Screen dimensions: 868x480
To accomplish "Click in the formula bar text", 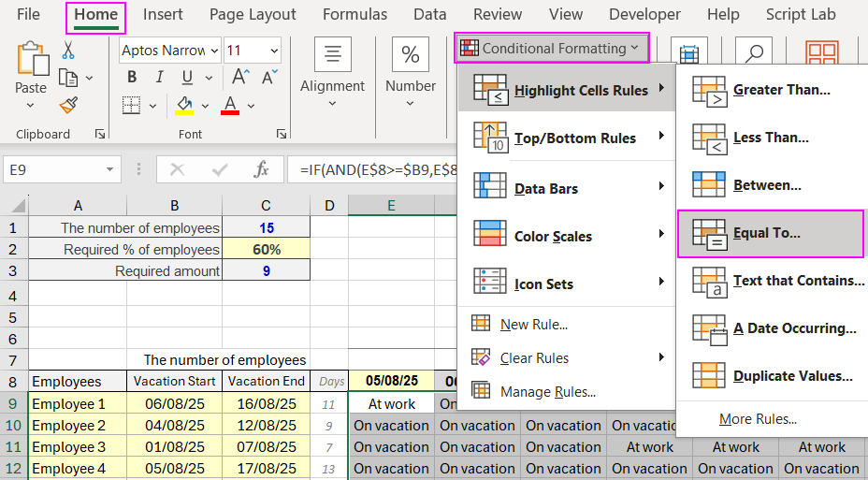I will (379, 170).
